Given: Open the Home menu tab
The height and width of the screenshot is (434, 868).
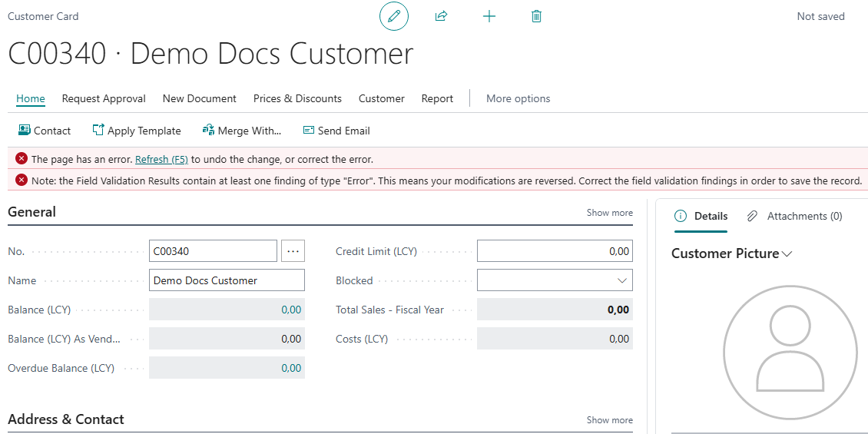Looking at the screenshot, I should coord(31,98).
